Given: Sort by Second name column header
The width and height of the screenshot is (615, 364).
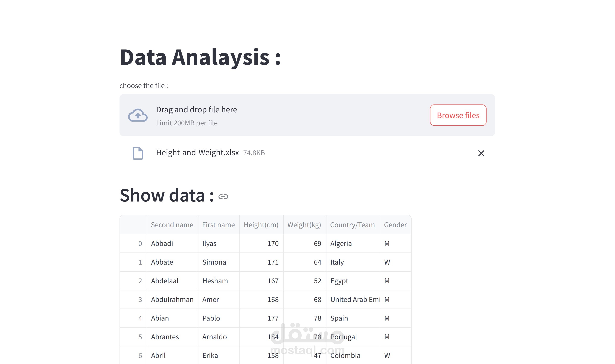Looking at the screenshot, I should [x=172, y=225].
